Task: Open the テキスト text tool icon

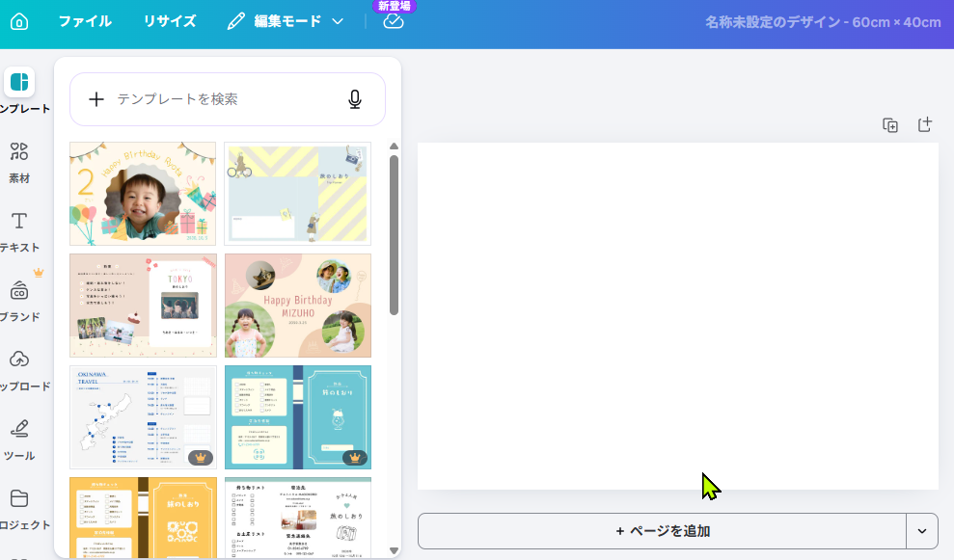Action: point(19,221)
